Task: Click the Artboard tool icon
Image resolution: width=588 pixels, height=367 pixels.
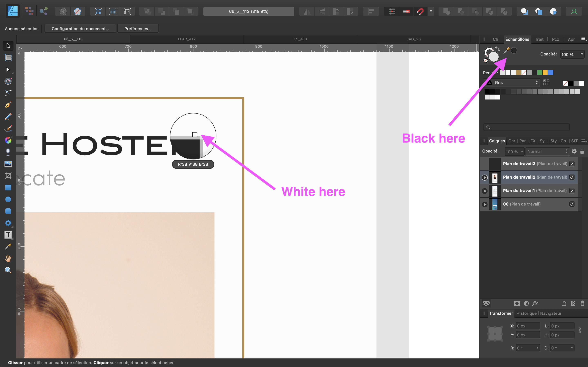Action: pos(8,58)
